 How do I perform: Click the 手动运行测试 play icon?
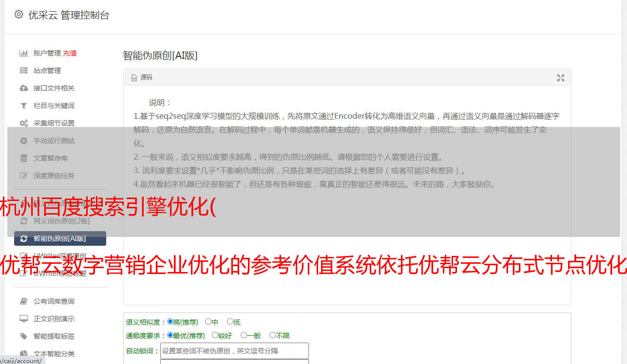coord(23,141)
